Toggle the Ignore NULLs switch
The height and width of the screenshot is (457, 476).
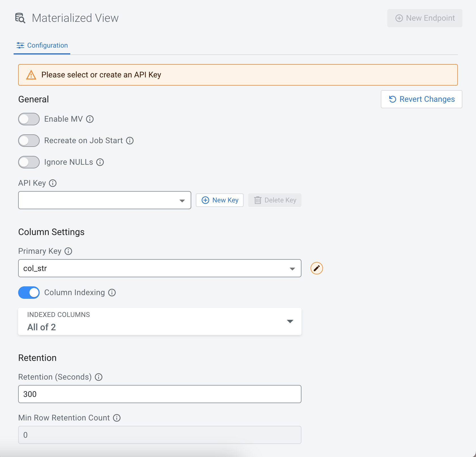[29, 162]
